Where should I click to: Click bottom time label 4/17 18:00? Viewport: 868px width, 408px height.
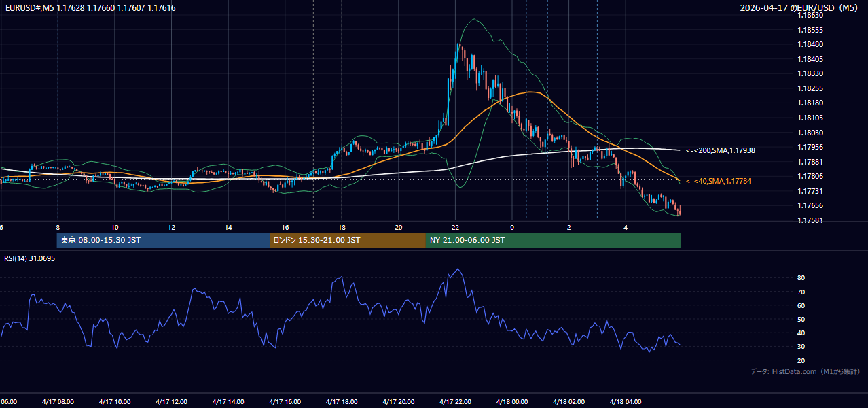pos(342,402)
